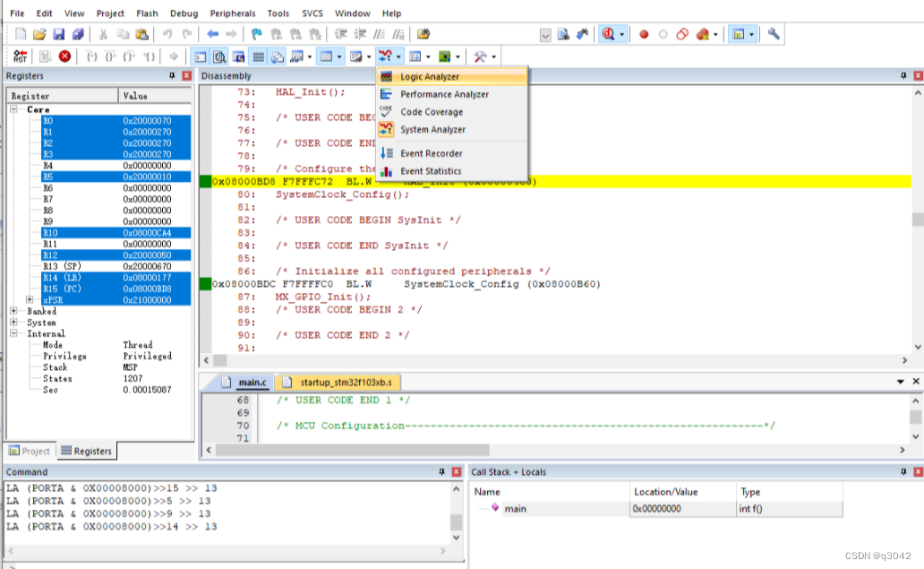
Task: Click the Memory Windows toolbar icon
Action: pos(326,56)
